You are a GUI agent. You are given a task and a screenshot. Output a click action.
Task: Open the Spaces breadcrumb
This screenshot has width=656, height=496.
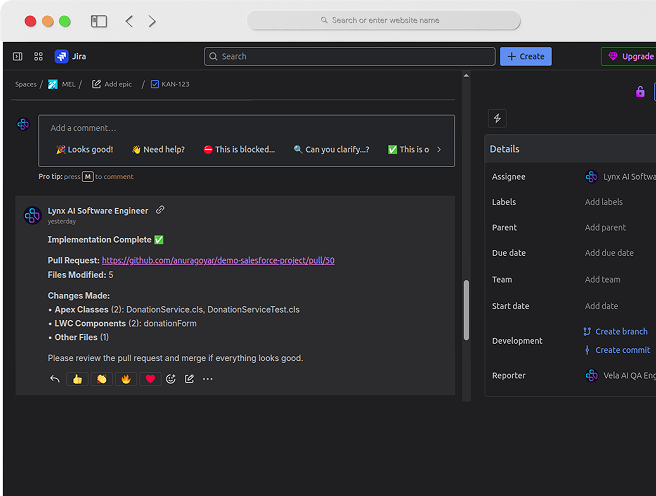point(26,84)
